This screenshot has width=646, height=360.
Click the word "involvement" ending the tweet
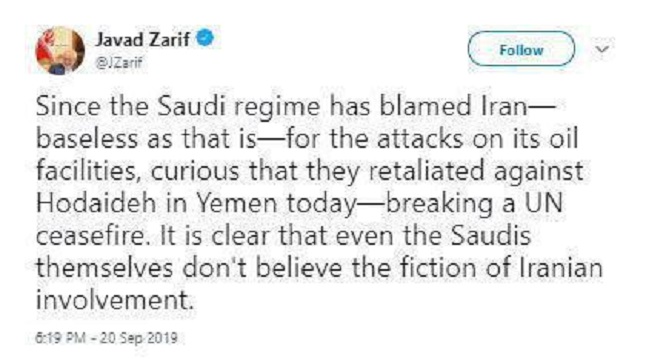[x=114, y=300]
